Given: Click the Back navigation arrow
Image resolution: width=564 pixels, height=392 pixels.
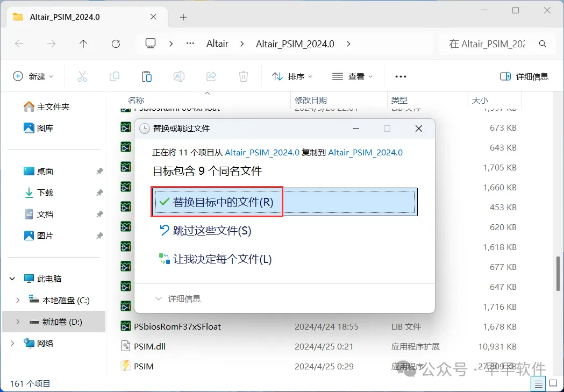Looking at the screenshot, I should [19, 44].
